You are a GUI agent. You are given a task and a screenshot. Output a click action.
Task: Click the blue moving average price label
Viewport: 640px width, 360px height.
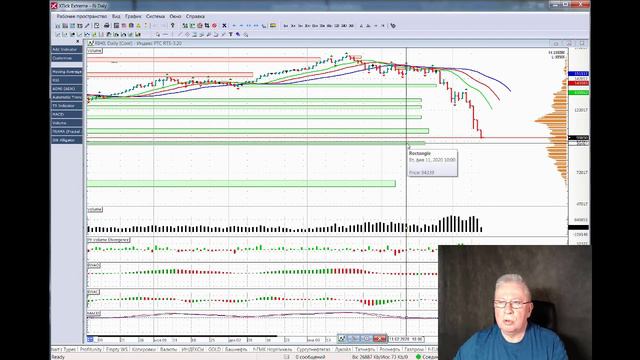point(578,73)
